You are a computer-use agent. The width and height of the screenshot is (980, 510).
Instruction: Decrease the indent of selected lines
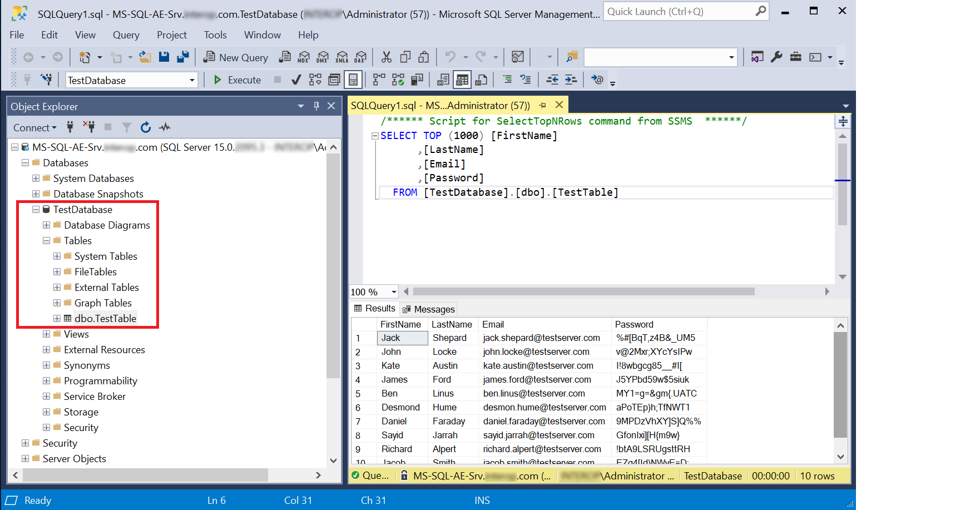point(552,80)
